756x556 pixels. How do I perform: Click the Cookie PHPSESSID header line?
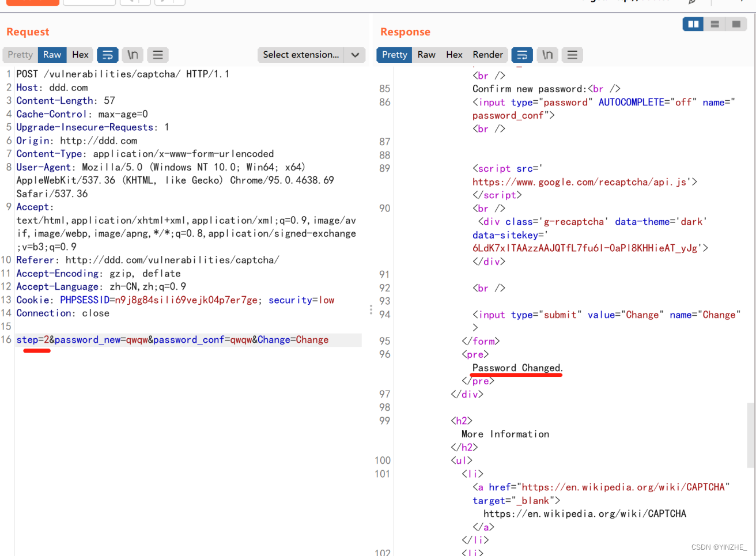(175, 300)
